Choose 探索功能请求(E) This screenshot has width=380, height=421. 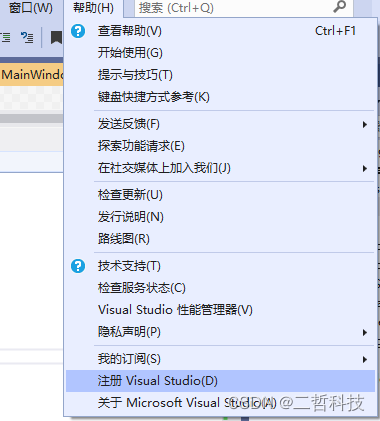pyautogui.click(x=220, y=146)
